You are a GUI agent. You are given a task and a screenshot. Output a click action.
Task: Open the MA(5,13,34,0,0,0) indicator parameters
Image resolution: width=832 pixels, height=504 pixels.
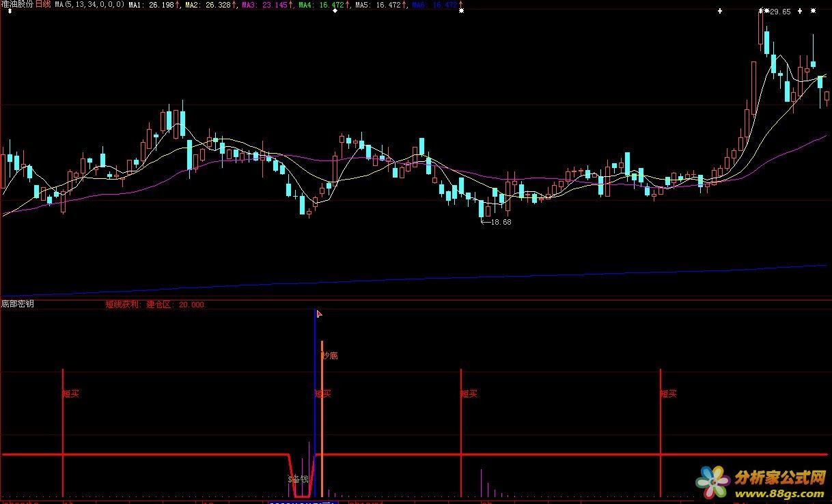tap(89, 5)
